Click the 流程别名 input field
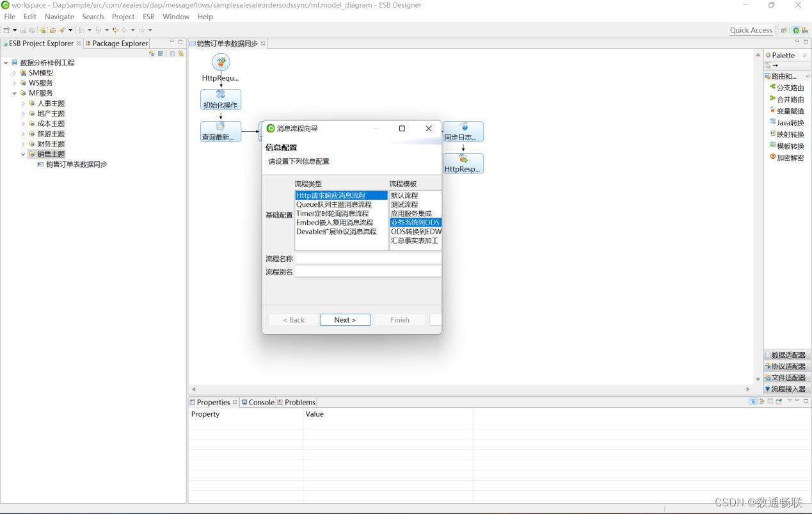 (x=368, y=271)
